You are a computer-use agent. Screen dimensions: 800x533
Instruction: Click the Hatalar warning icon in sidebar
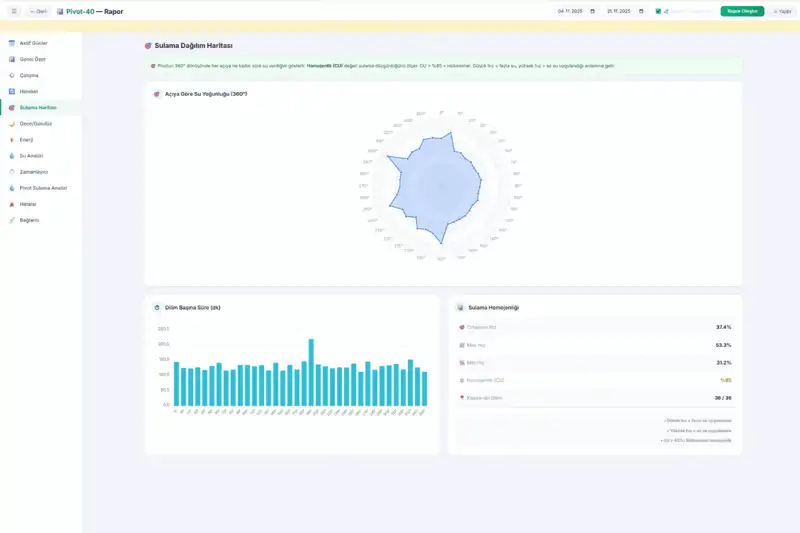click(x=11, y=204)
